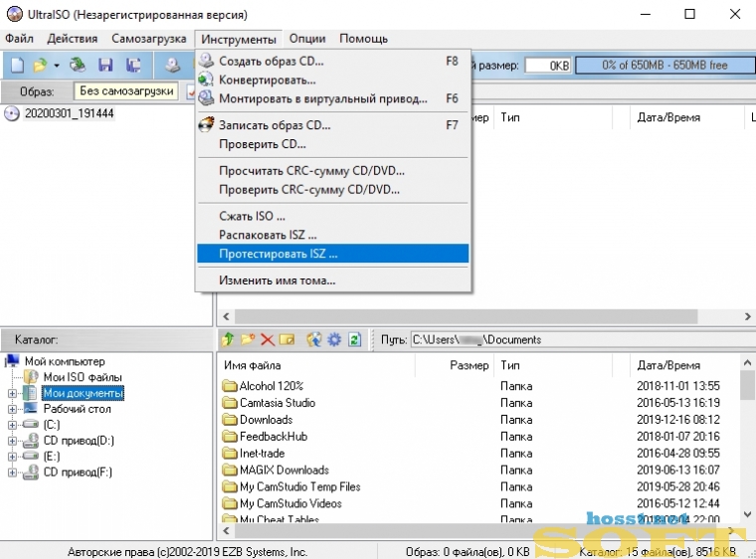This screenshot has height=559, width=756.
Task: Click the image pane scroll-right arrow
Action: pyautogui.click(x=747, y=317)
